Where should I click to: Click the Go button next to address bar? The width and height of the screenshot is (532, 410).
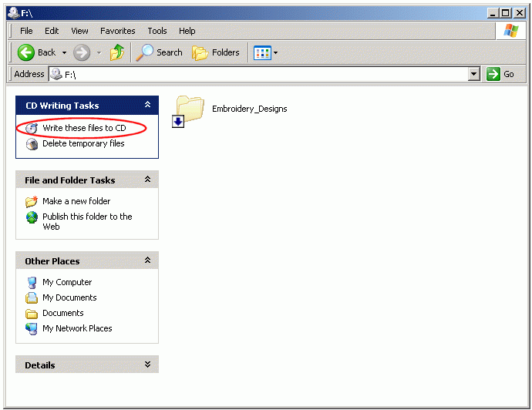click(x=500, y=74)
